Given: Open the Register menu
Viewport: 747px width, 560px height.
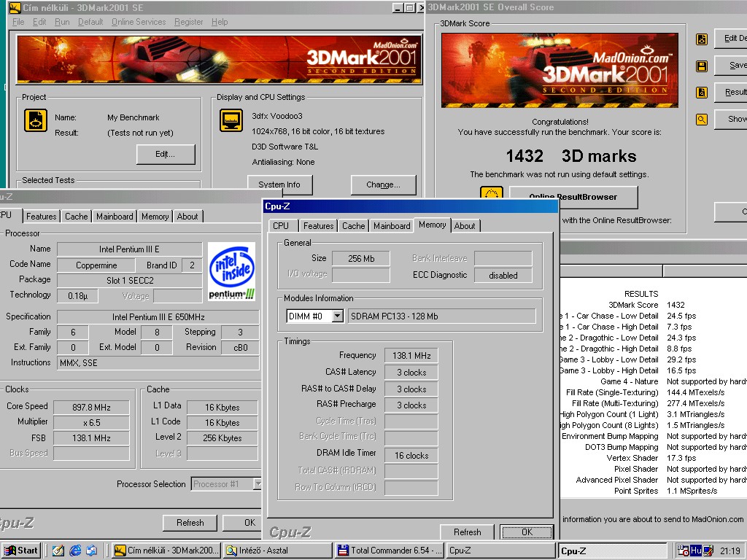Looking at the screenshot, I should point(189,22).
